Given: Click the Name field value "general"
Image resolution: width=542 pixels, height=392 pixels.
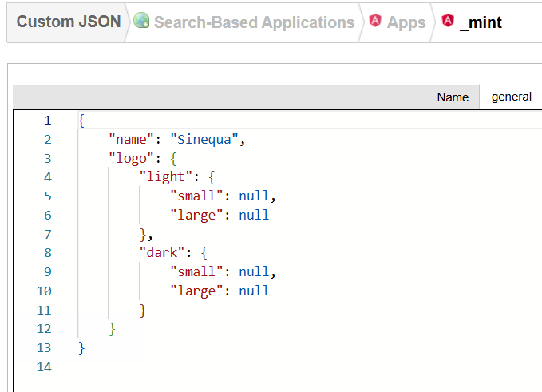Looking at the screenshot, I should [x=511, y=97].
